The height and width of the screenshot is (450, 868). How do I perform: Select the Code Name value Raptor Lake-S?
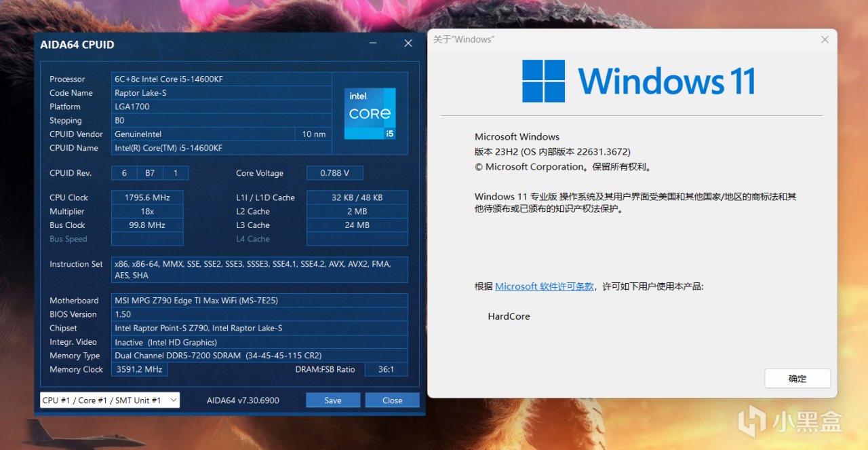tap(221, 93)
